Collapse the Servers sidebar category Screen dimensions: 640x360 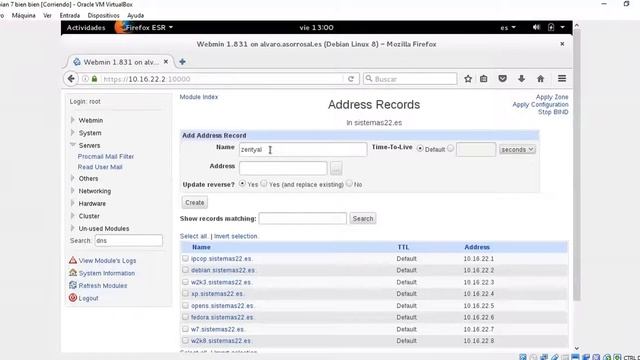73,145
